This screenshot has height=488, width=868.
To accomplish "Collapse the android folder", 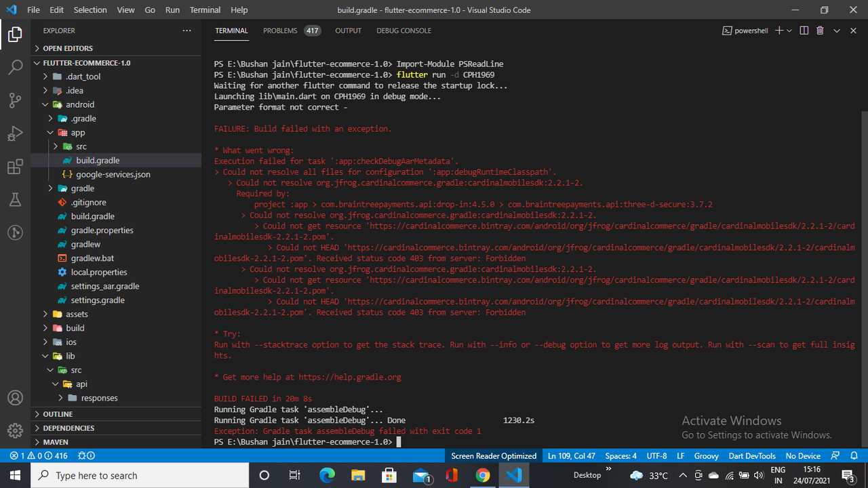I will coord(116,104).
